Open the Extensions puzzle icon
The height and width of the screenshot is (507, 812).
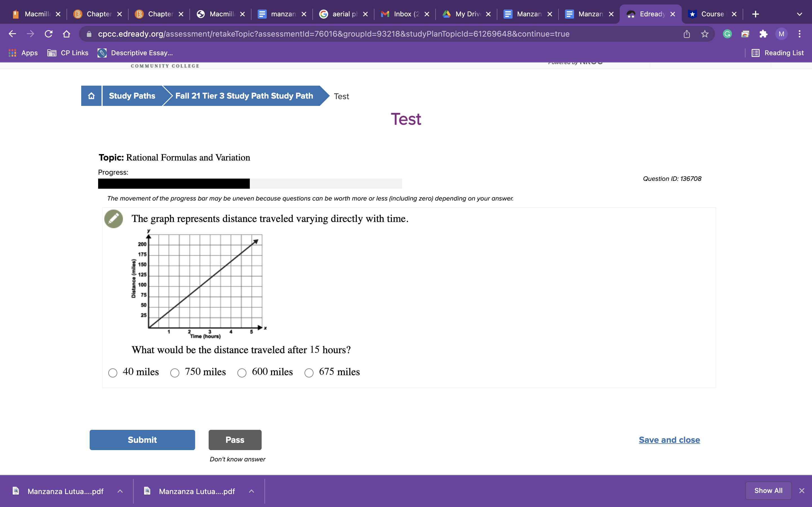763,34
